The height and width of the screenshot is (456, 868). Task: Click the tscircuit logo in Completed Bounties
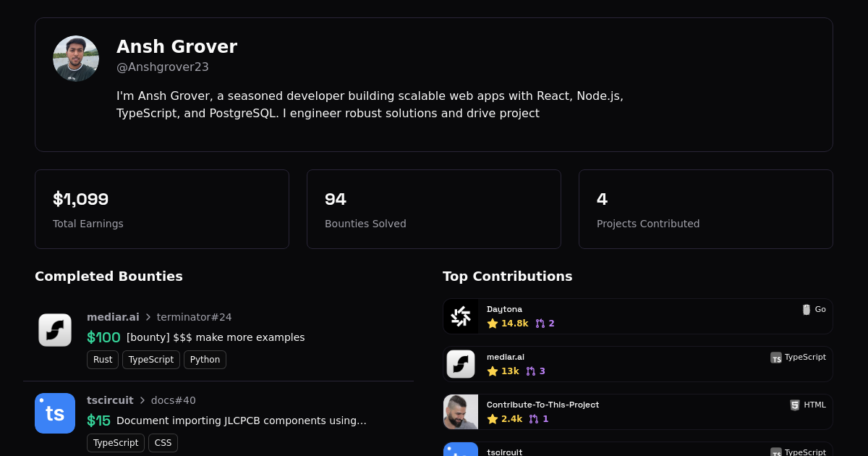click(55, 413)
